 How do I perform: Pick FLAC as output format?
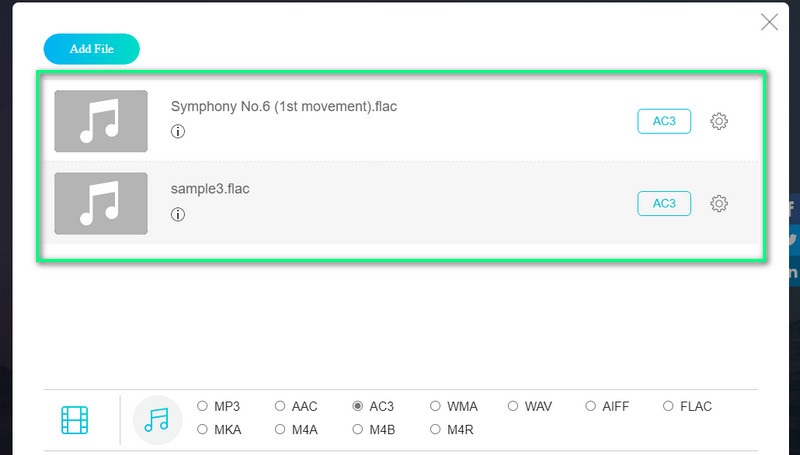coord(668,406)
